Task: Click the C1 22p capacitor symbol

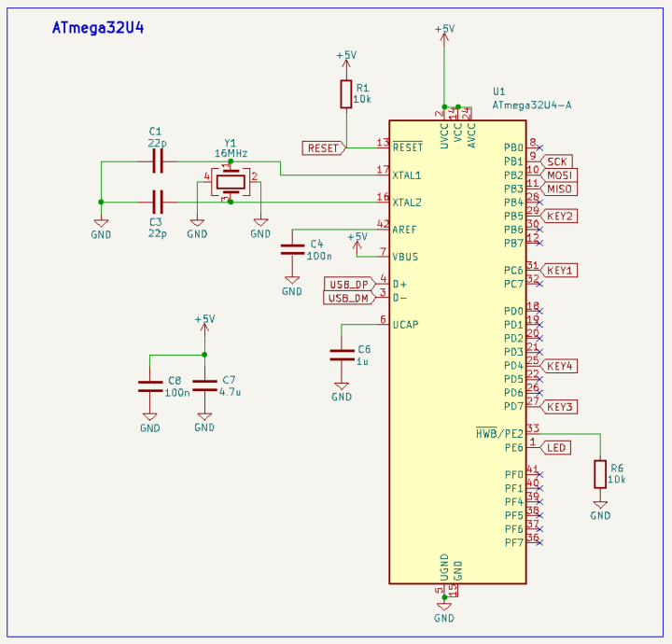Action: 157,162
